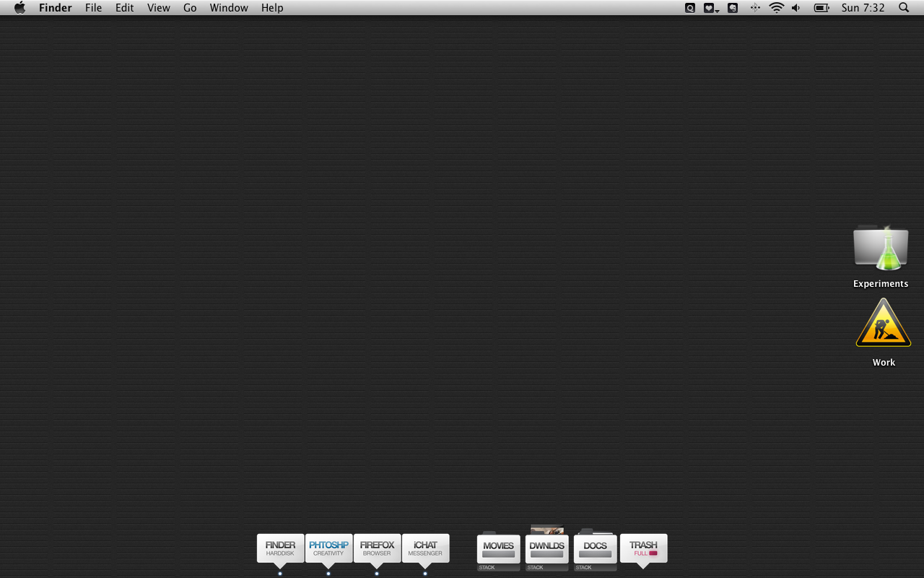The width and height of the screenshot is (924, 578).
Task: Open the Apple menu
Action: [x=19, y=8]
